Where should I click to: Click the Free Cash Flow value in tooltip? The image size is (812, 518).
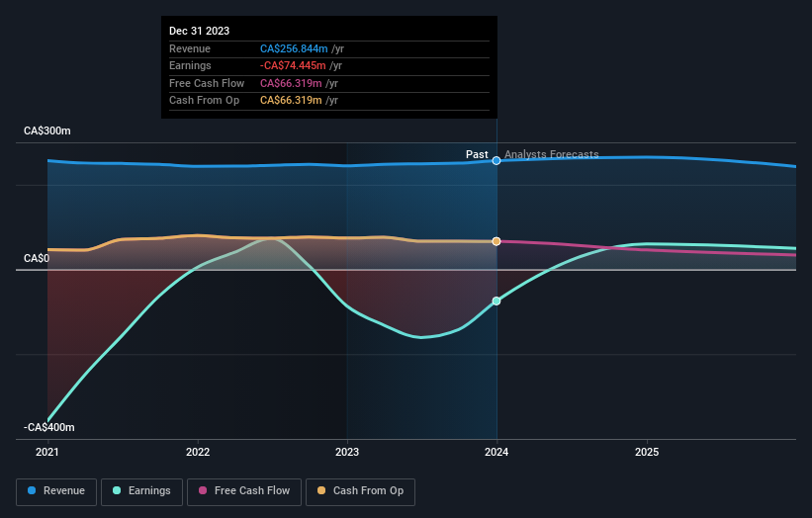tap(291, 83)
